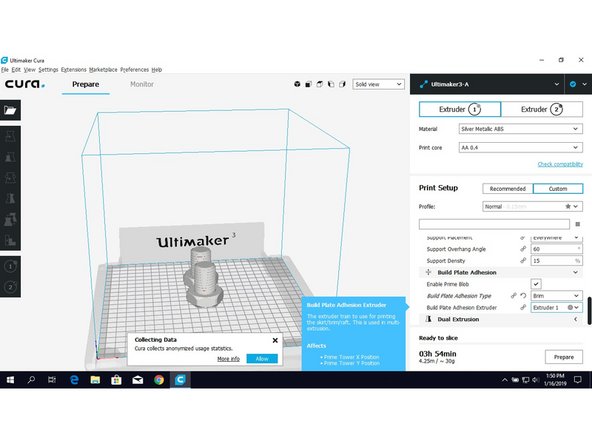The height and width of the screenshot is (444, 592).
Task: Select Extruder 2 tab
Action: 542,109
